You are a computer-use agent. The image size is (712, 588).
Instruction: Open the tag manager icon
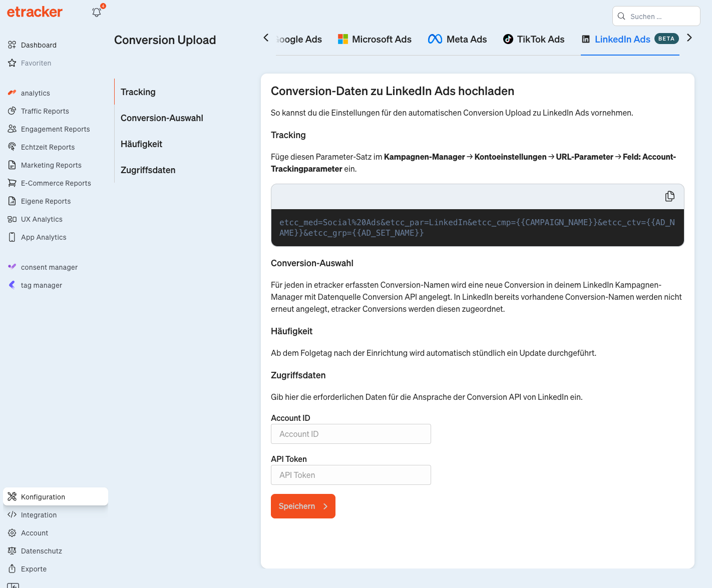point(12,285)
